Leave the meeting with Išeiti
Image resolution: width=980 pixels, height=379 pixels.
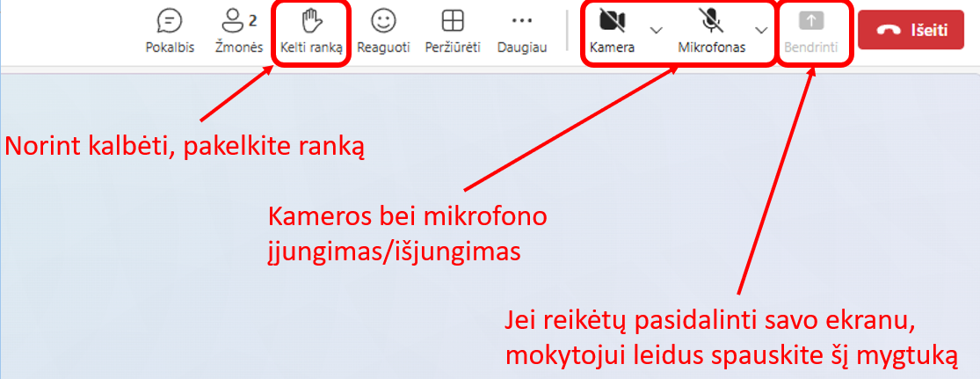911,29
